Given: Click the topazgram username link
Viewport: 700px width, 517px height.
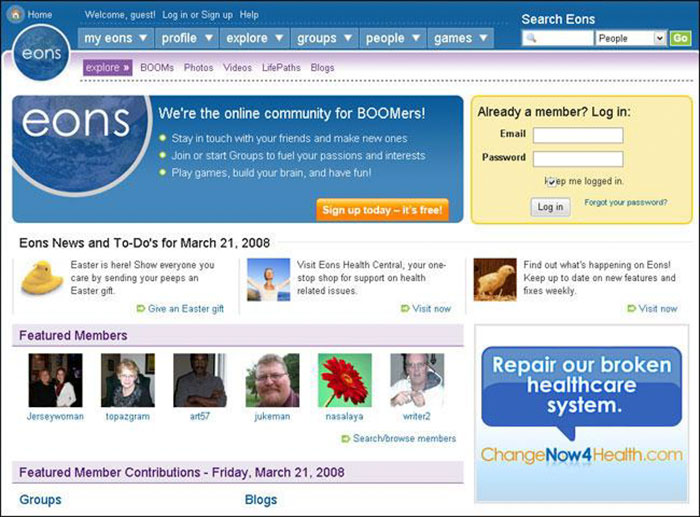Looking at the screenshot, I should click(128, 417).
